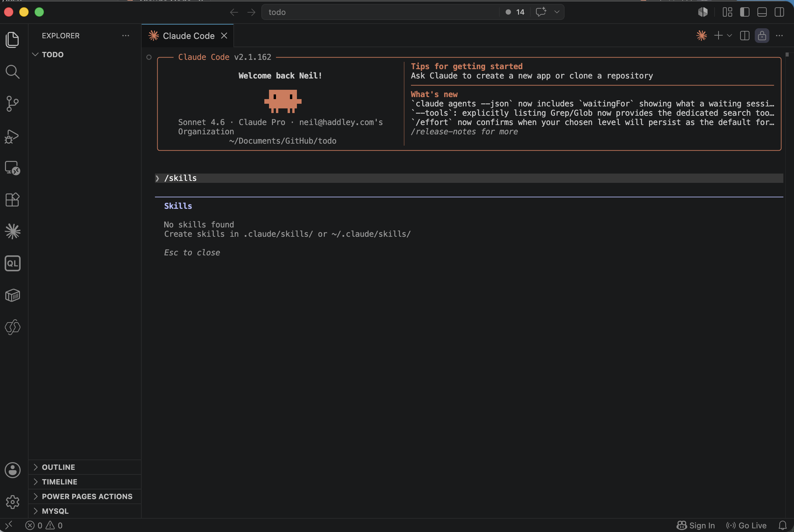The height and width of the screenshot is (532, 794).
Task: Open editor More Actions ellipsis
Action: [x=779, y=36]
